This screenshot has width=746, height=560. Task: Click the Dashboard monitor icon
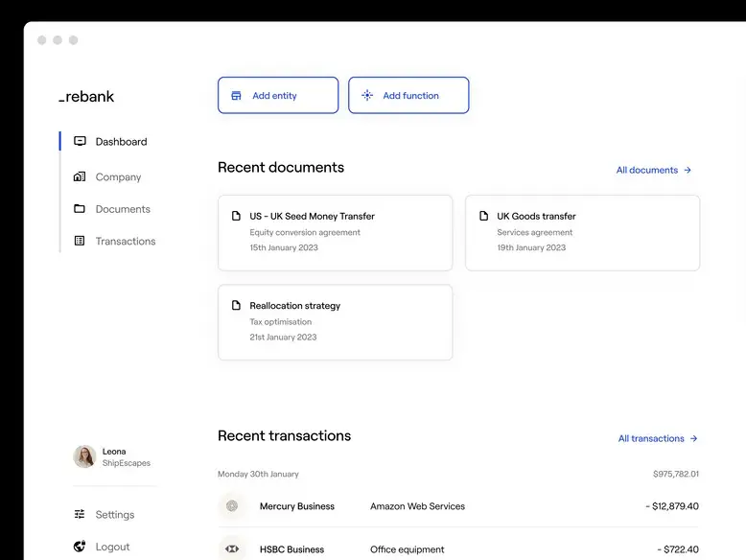click(80, 141)
